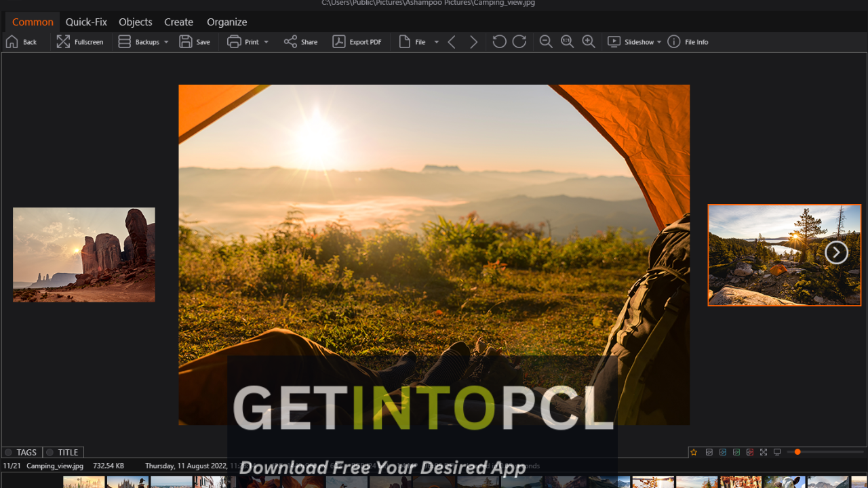Image resolution: width=868 pixels, height=488 pixels.
Task: Click the Thursday, 11 August 2022 date
Action: [187, 466]
